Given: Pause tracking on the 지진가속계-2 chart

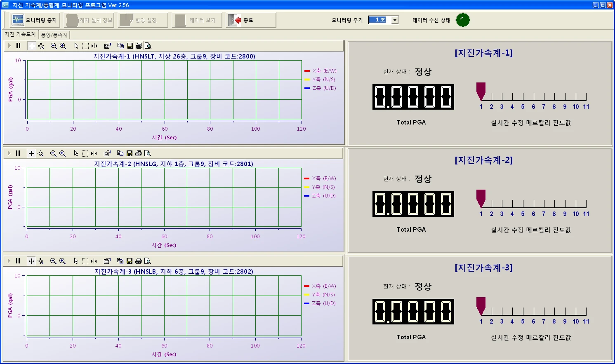Looking at the screenshot, I should 18,153.
